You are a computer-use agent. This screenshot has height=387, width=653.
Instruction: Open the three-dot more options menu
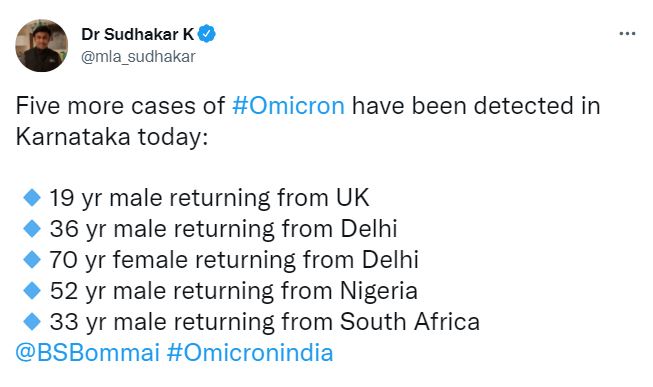627,34
